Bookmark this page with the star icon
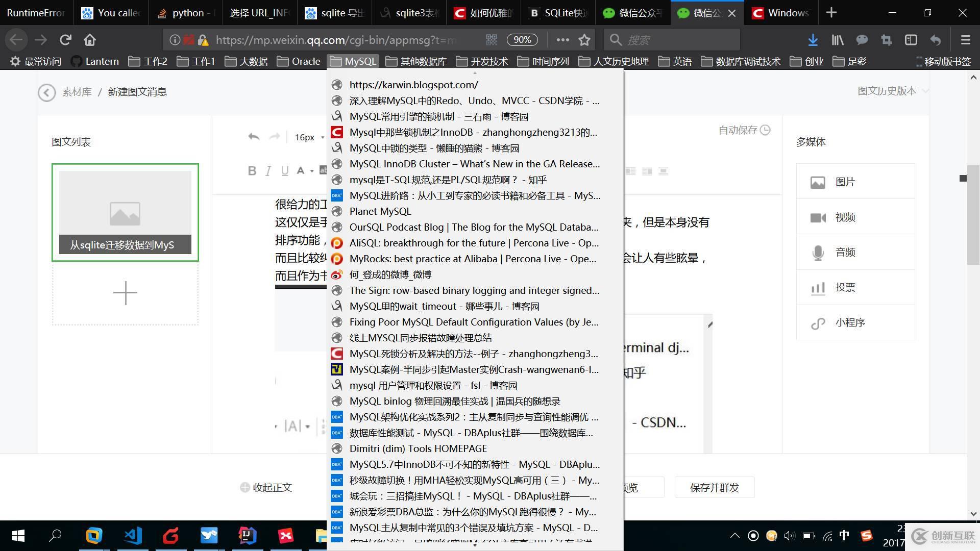980x551 pixels. point(584,40)
